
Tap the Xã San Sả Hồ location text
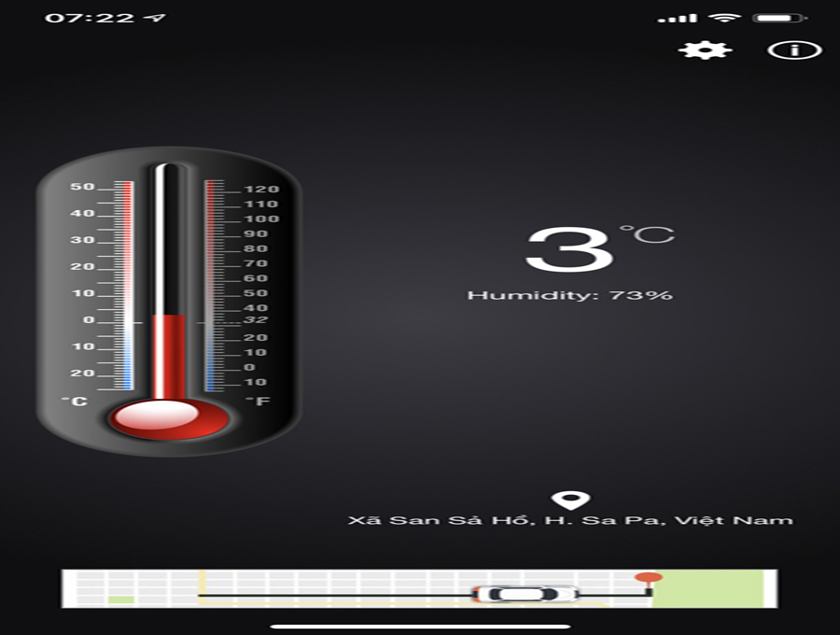pos(570,520)
